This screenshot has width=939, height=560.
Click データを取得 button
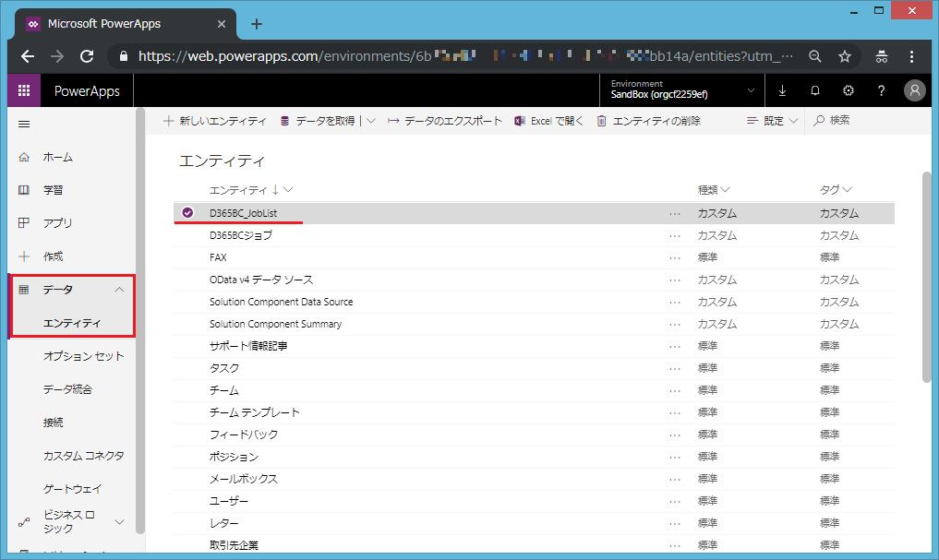(x=318, y=121)
